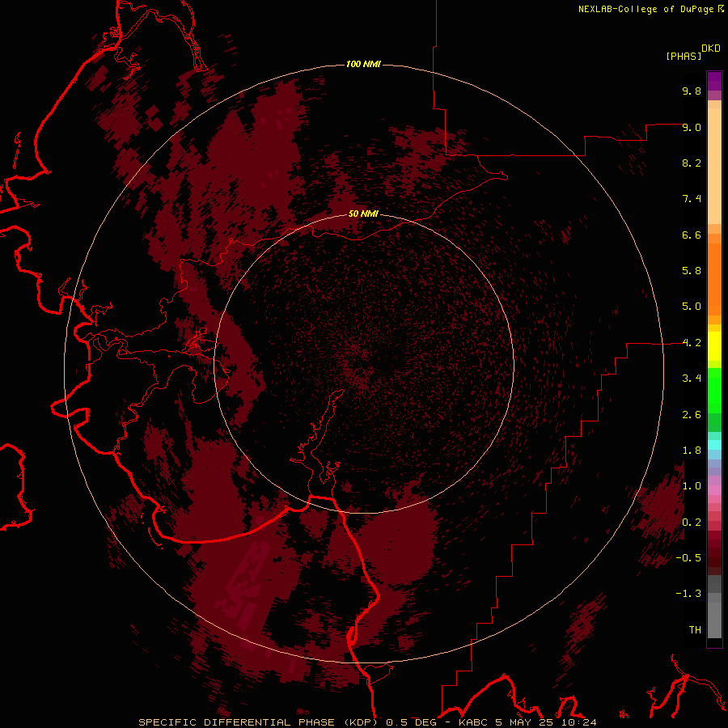This screenshot has height=728, width=728.
Task: Click the pale peach segment of the color bar
Action: point(714,166)
